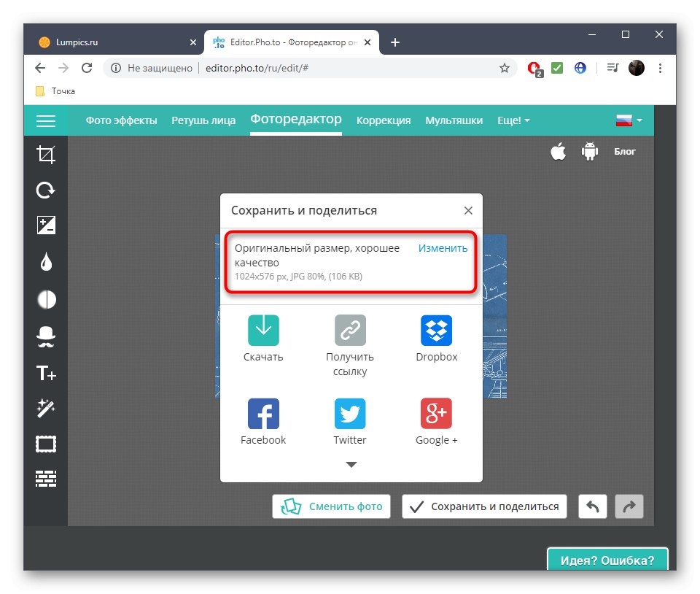Click the green checkmark extension icon
This screenshot has height=594, width=700.
[556, 68]
